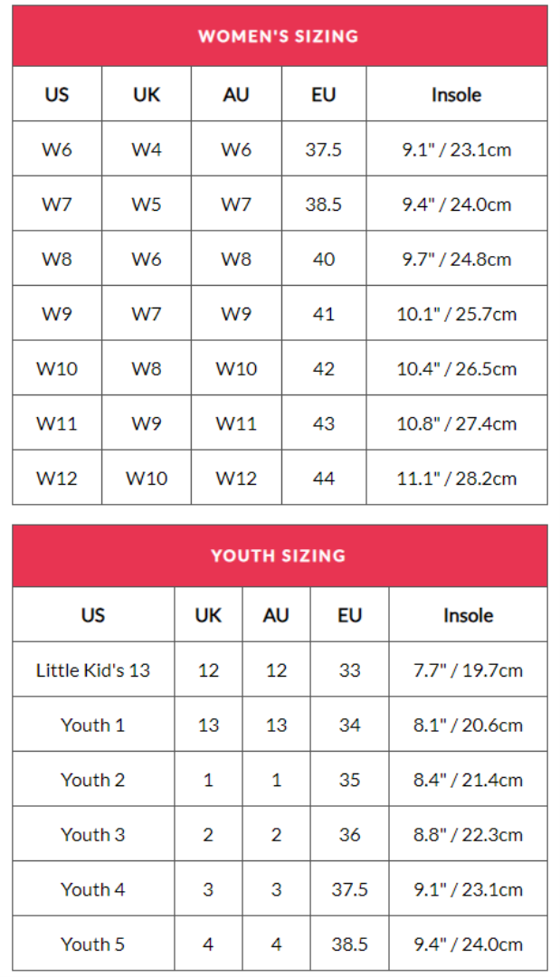Image resolution: width=560 pixels, height=977 pixels.
Task: Select the Youth 5 size cell
Action: pos(93,944)
